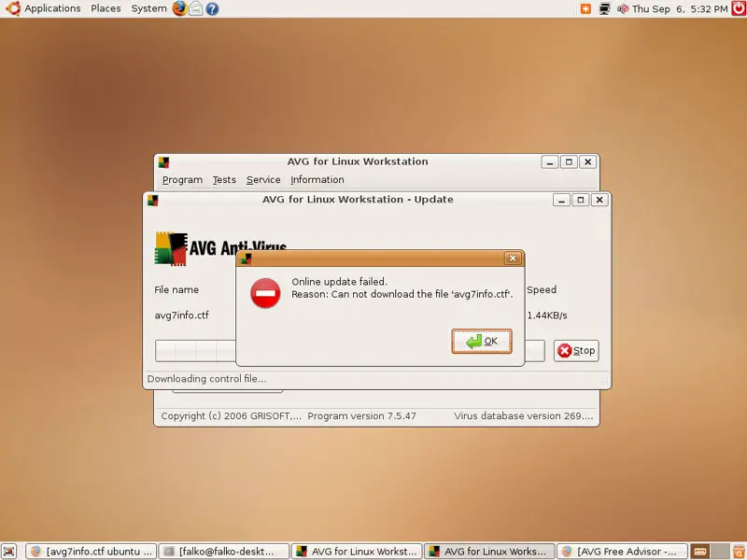Image resolution: width=747 pixels, height=560 pixels.
Task: Click OK in the update failed dialog
Action: 482,341
